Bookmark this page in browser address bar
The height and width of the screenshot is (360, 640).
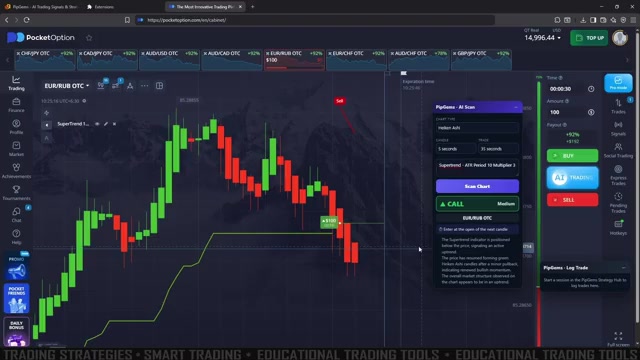tap(127, 20)
